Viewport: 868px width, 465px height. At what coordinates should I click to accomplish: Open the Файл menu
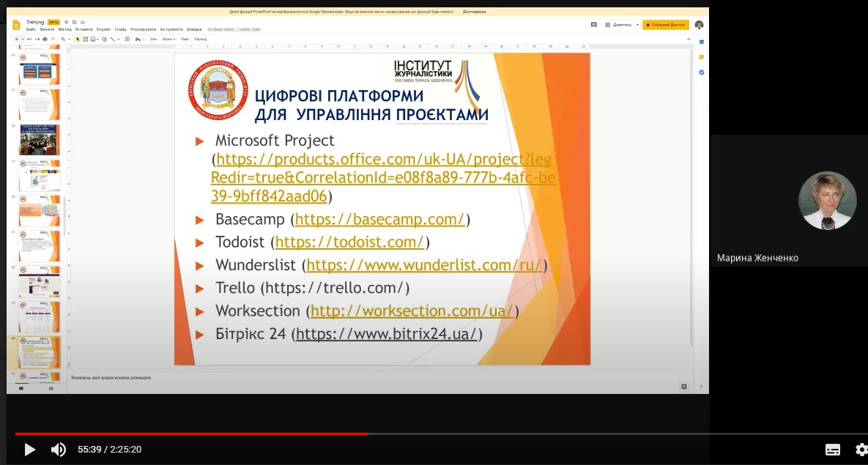(31, 29)
